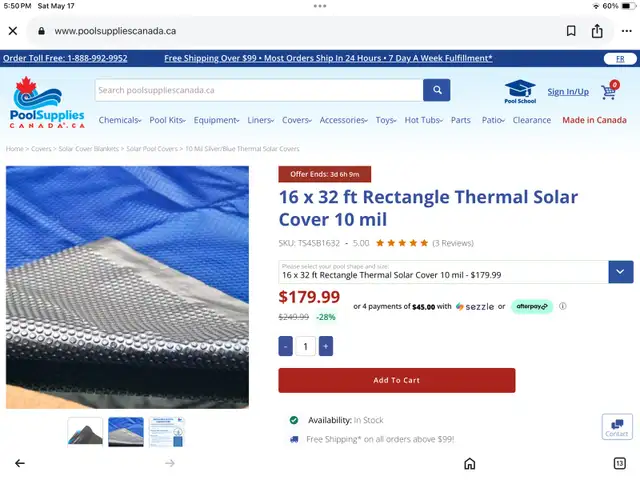The height and width of the screenshot is (480, 640).
Task: Open the Free Shipping Over $99 banner link
Action: (x=328, y=58)
